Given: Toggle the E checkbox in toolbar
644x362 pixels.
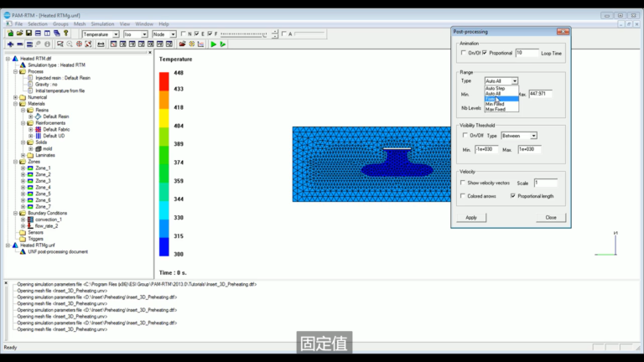Looking at the screenshot, I should point(197,34).
